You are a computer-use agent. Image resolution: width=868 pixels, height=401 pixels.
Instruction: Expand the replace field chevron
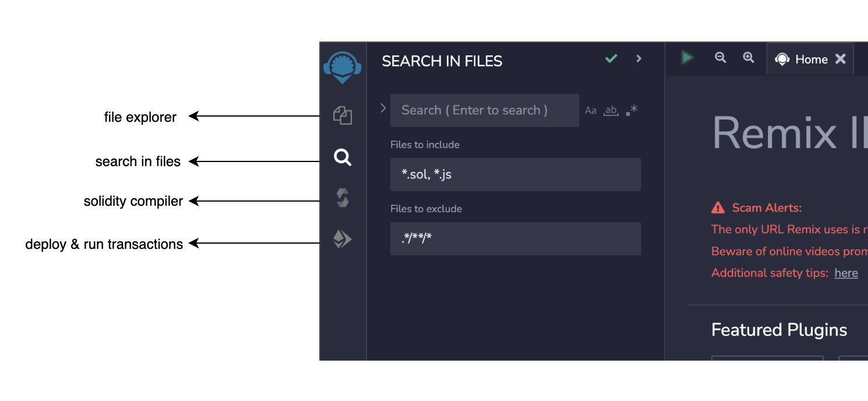click(x=383, y=108)
